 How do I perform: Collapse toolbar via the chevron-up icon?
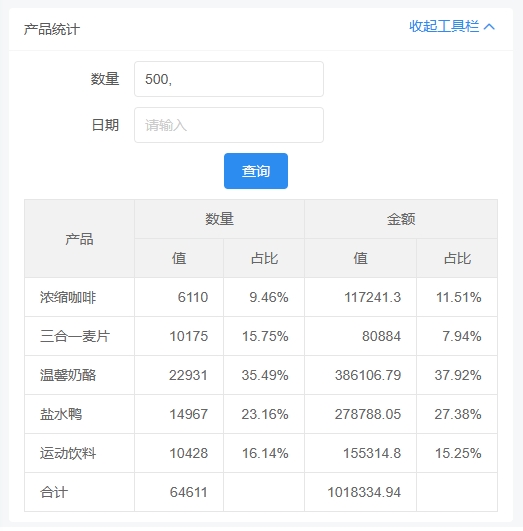489,26
